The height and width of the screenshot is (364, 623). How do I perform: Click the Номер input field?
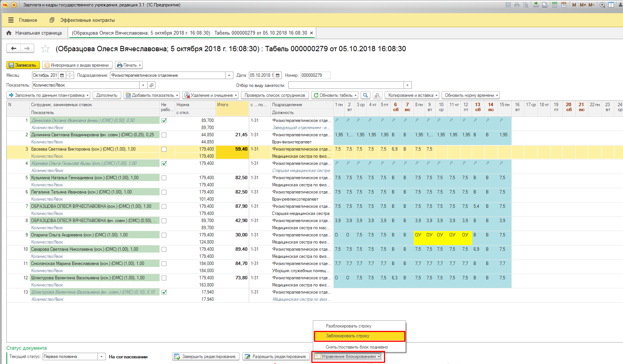coord(315,75)
